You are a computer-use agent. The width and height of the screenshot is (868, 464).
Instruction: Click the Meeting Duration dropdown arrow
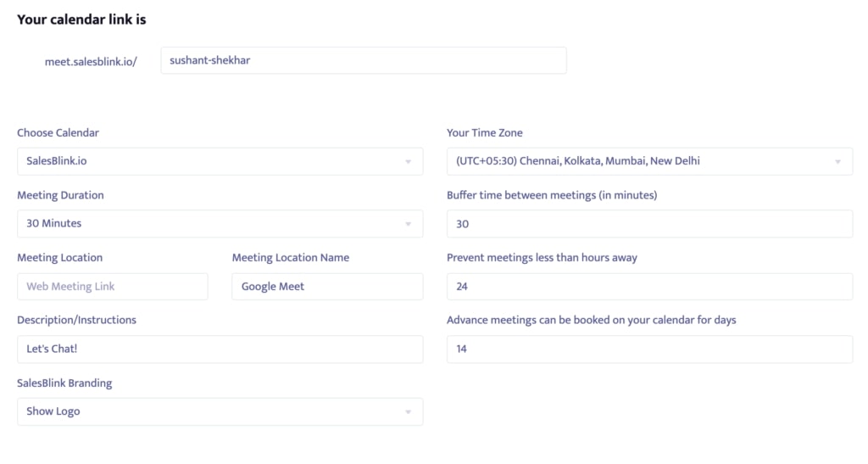pos(408,224)
